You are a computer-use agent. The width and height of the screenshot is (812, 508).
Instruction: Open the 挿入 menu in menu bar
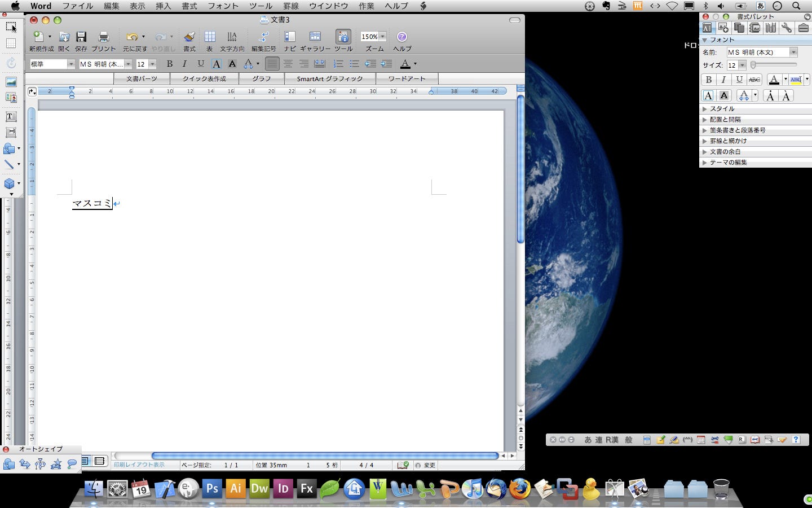163,6
